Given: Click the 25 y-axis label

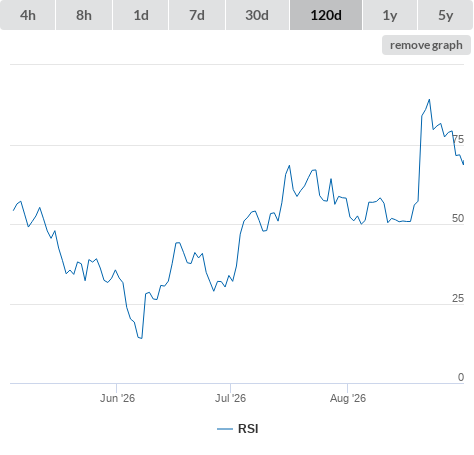Looking at the screenshot, I should pyautogui.click(x=458, y=298).
